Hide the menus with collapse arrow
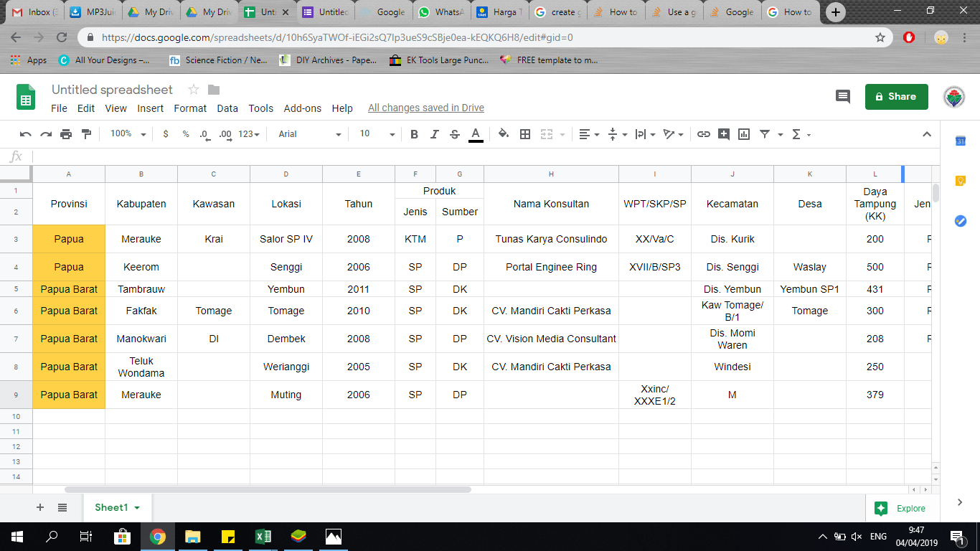 [x=927, y=134]
